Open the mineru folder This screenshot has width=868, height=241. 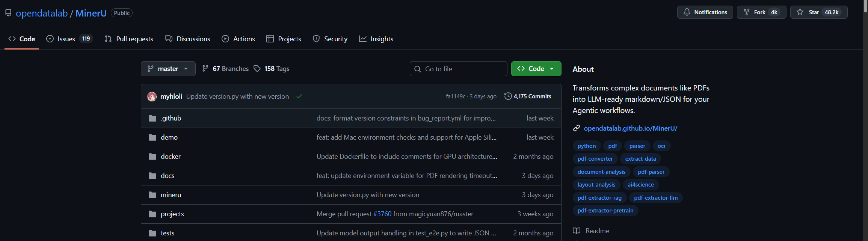[171, 195]
